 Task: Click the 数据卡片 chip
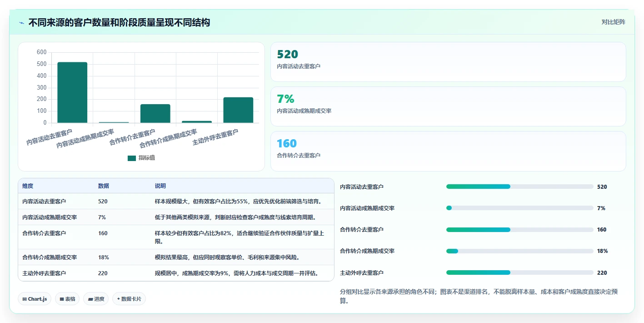129,299
